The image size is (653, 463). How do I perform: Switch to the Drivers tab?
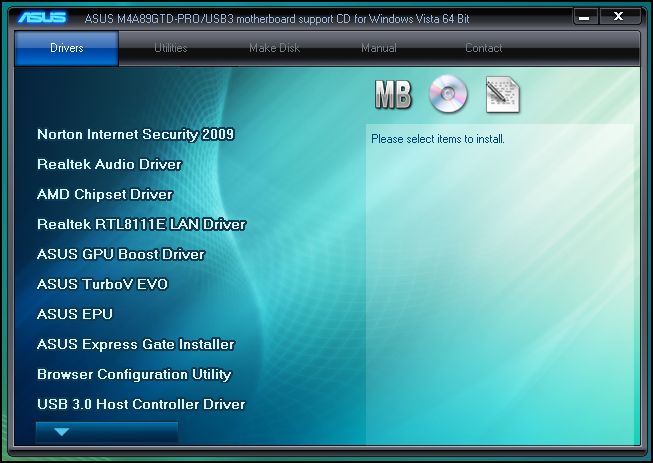(x=67, y=48)
